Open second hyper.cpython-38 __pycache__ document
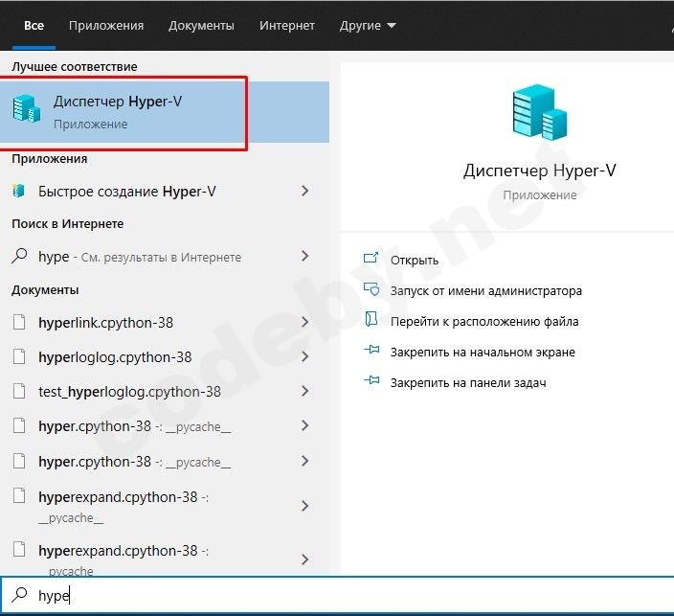 135,462
